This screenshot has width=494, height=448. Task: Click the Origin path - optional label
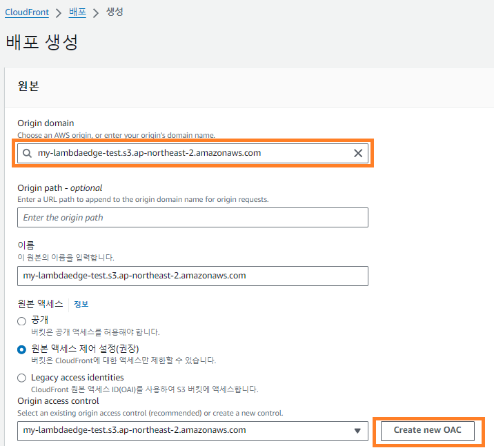[60, 188]
